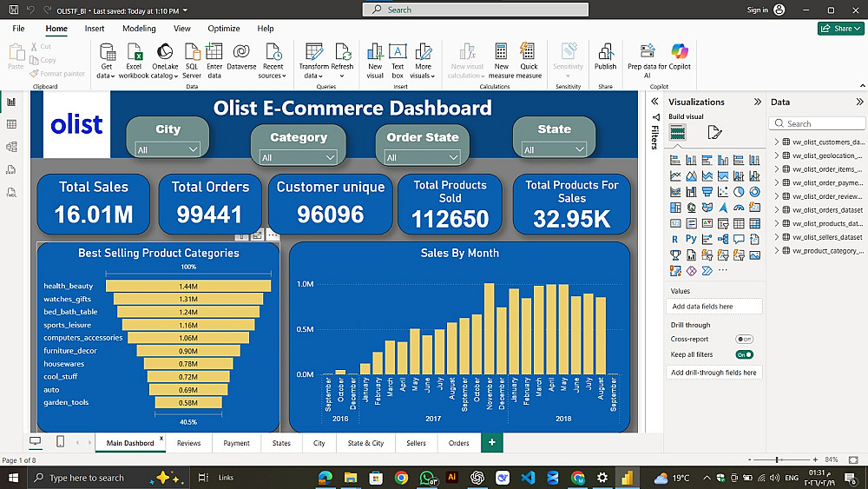
Task: Open the Sellers page tab
Action: (x=416, y=443)
